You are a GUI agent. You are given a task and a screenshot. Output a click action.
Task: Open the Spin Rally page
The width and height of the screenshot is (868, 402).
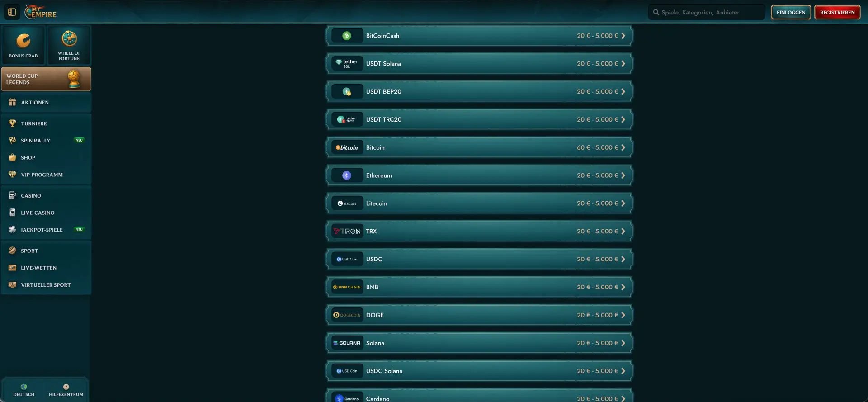[x=46, y=141]
